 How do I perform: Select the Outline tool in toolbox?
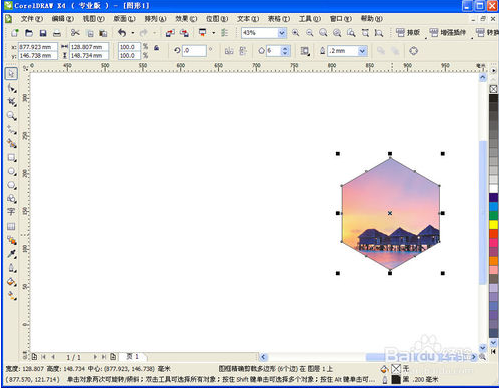click(x=12, y=268)
